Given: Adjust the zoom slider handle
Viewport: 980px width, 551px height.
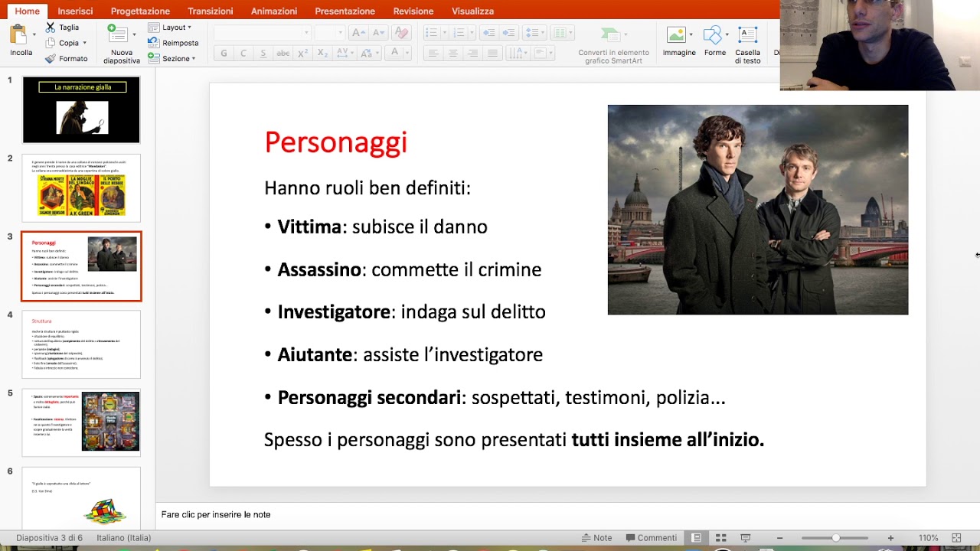Looking at the screenshot, I should pyautogui.click(x=835, y=538).
